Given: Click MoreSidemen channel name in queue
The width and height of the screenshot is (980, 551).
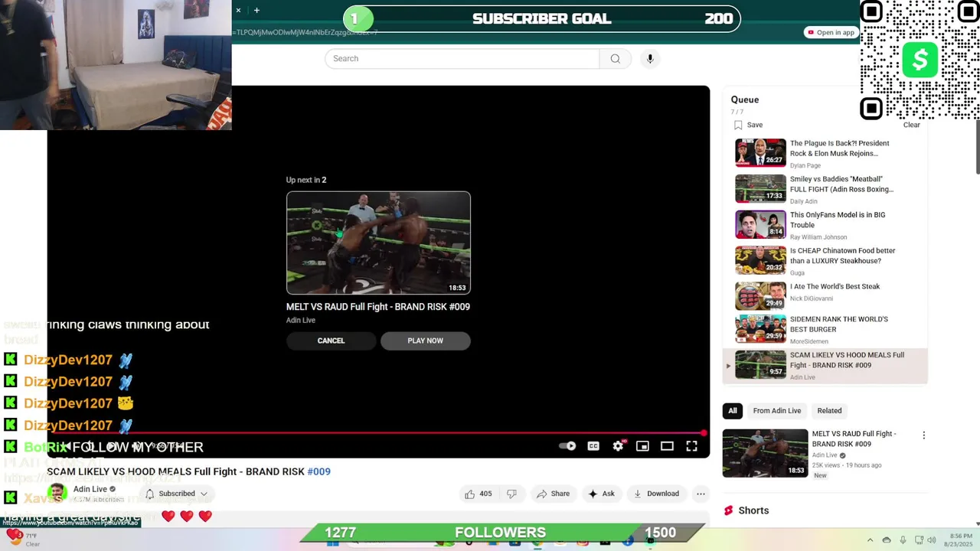Looking at the screenshot, I should coord(811,341).
